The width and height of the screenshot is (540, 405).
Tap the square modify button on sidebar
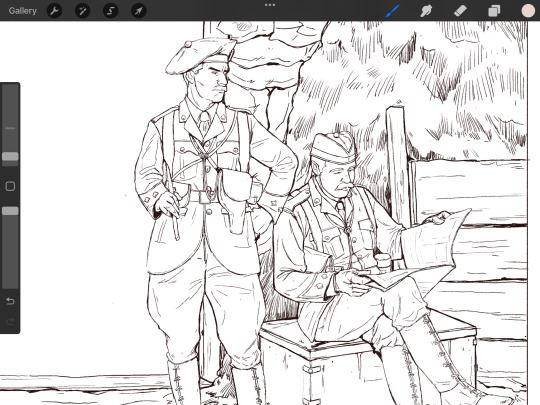click(x=10, y=186)
